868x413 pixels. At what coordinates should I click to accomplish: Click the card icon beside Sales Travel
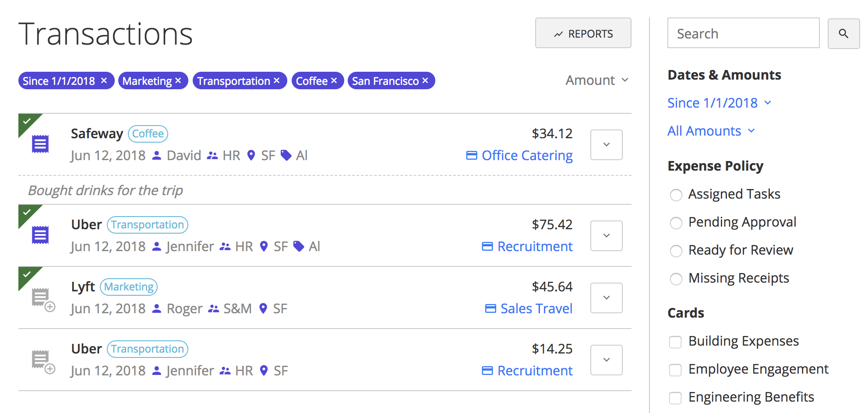pos(490,309)
